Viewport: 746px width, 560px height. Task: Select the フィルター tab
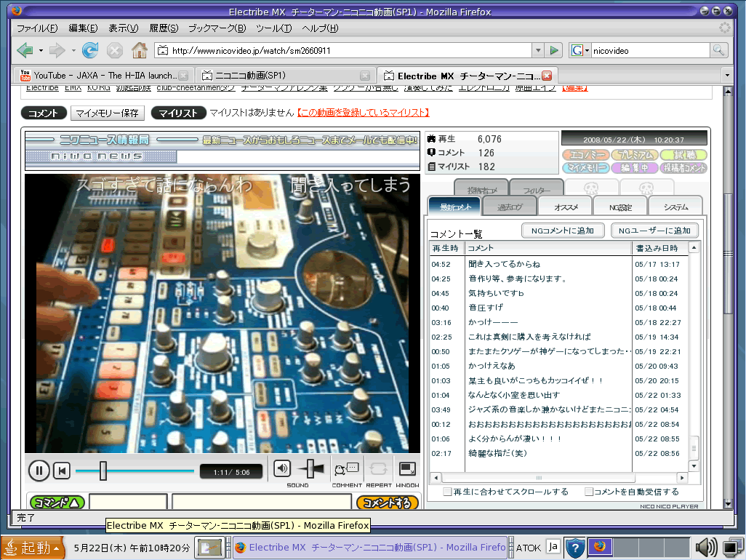[537, 189]
